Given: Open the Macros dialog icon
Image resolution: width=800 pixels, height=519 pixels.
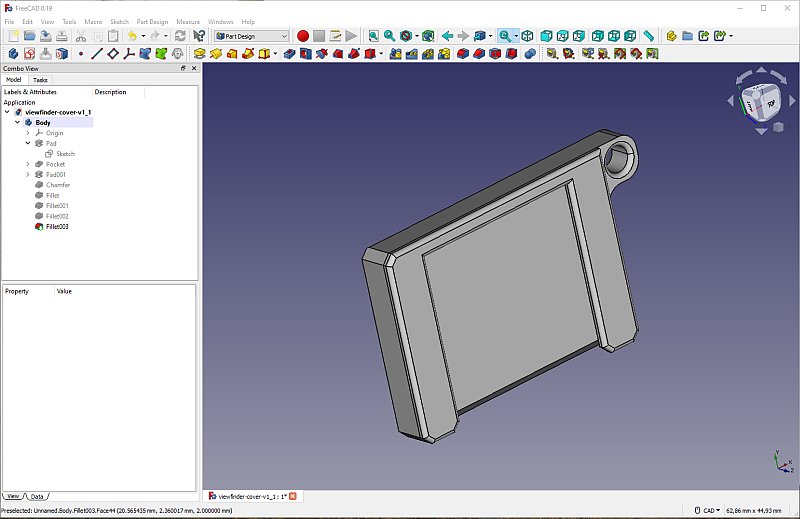Looking at the screenshot, I should pyautogui.click(x=335, y=36).
